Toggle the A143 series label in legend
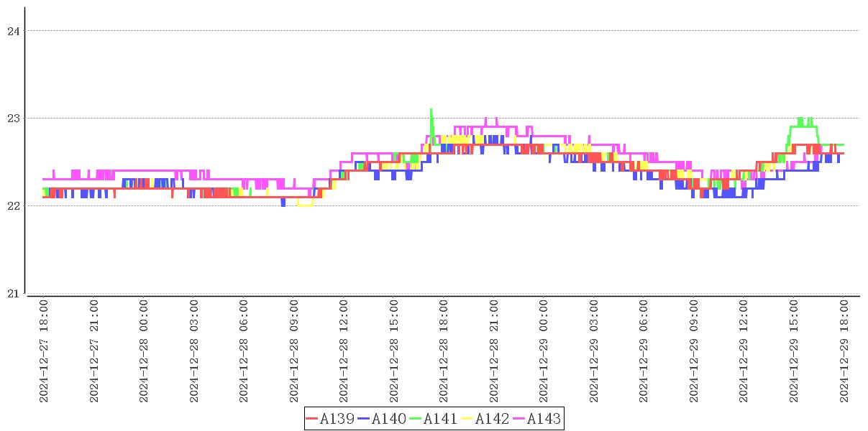Viewport: 868px width, 431px height. pyautogui.click(x=544, y=419)
